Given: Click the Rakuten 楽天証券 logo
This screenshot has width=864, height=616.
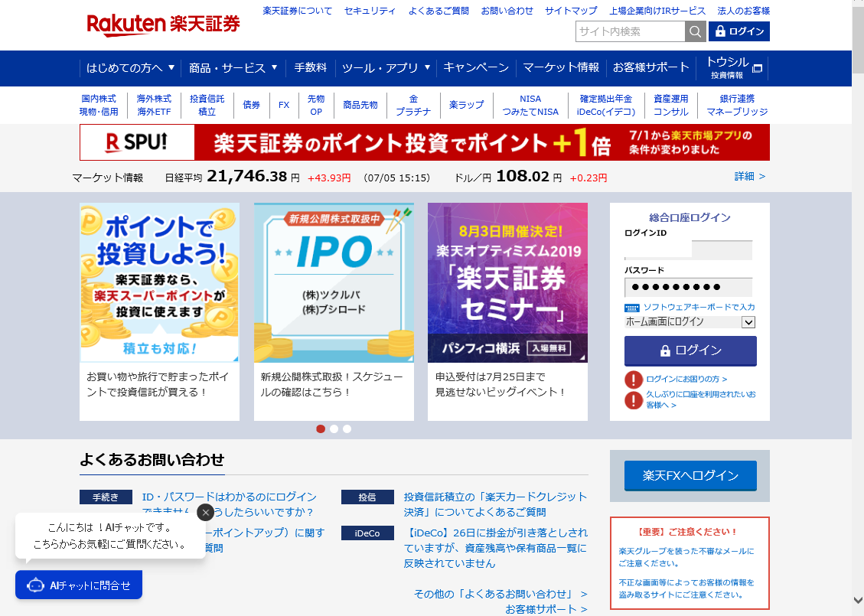Looking at the screenshot, I should 163,25.
